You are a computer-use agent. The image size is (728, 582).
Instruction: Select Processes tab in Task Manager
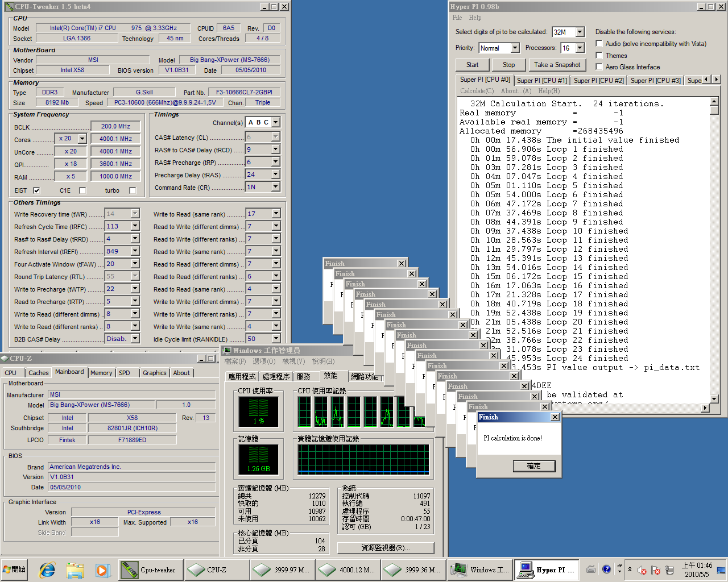[x=276, y=376]
